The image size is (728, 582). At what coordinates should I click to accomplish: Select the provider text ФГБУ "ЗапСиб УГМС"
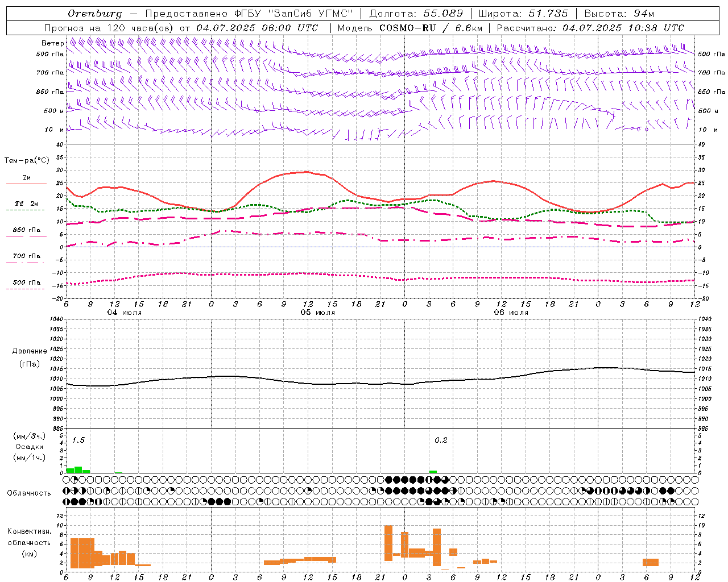[x=293, y=13]
